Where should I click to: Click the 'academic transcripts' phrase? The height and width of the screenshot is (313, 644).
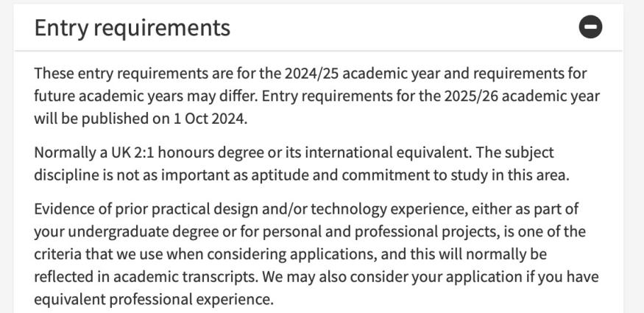point(186,277)
